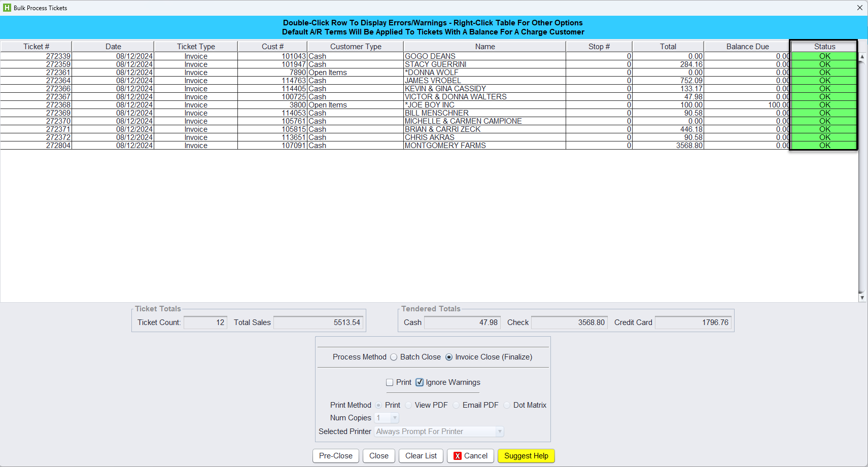The height and width of the screenshot is (467, 868).
Task: Click the Balance Due column header
Action: pos(747,46)
